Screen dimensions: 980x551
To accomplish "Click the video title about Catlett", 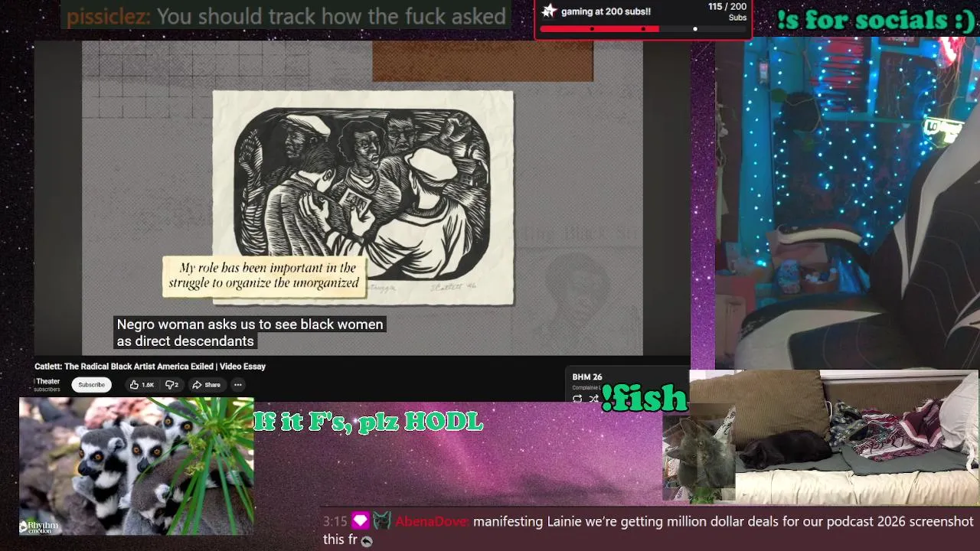I will point(150,367).
